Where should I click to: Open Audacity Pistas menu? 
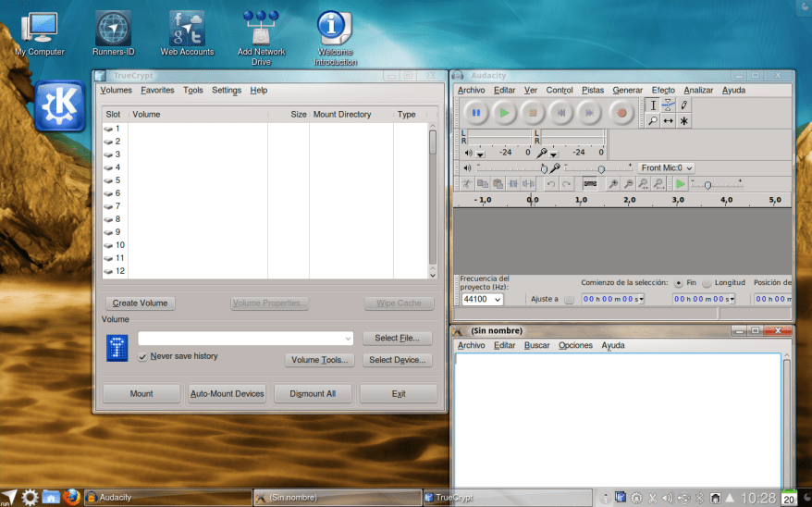pos(593,90)
